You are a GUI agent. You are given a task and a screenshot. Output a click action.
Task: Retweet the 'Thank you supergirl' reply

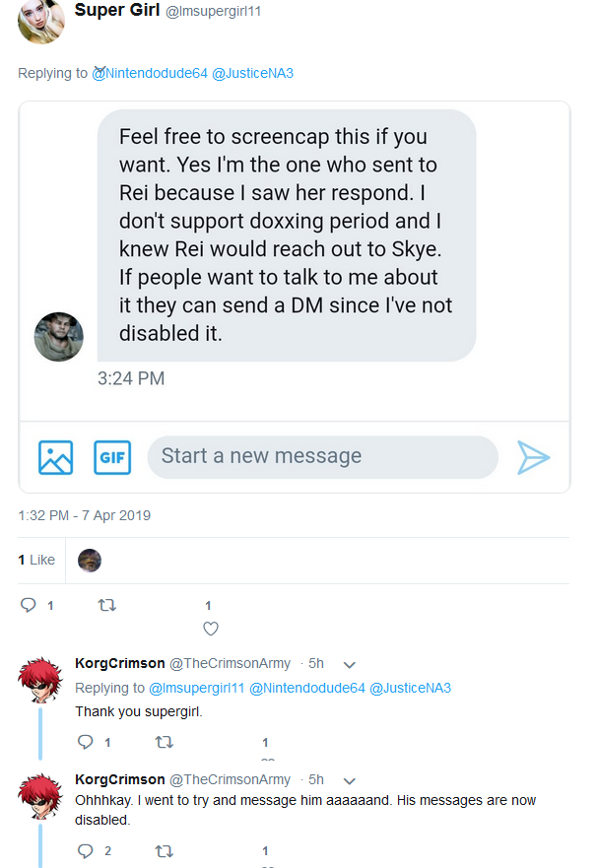(x=164, y=742)
